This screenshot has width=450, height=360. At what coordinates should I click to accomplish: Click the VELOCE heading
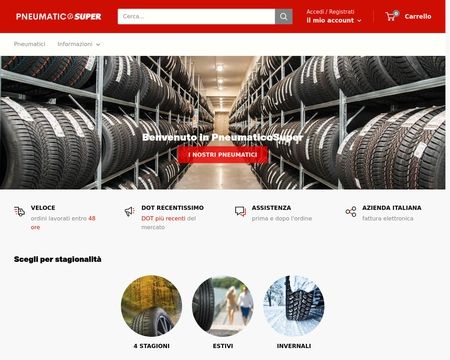43,208
